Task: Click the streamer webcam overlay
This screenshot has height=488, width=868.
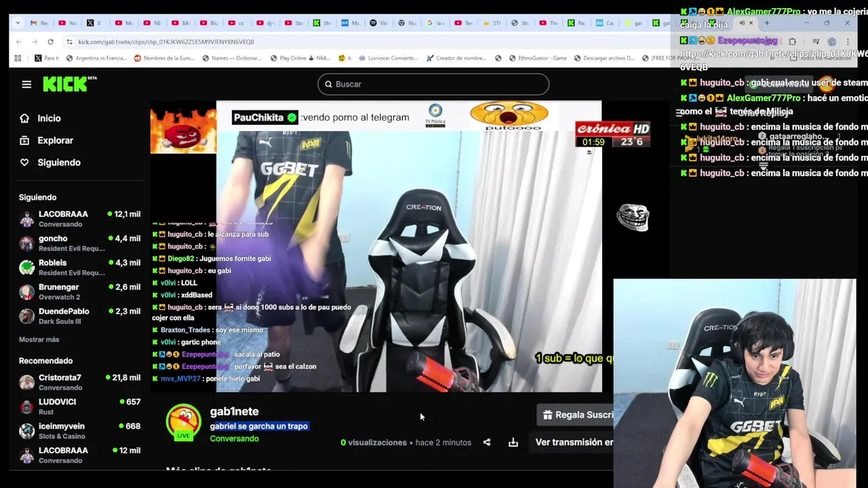Action: pos(734,384)
